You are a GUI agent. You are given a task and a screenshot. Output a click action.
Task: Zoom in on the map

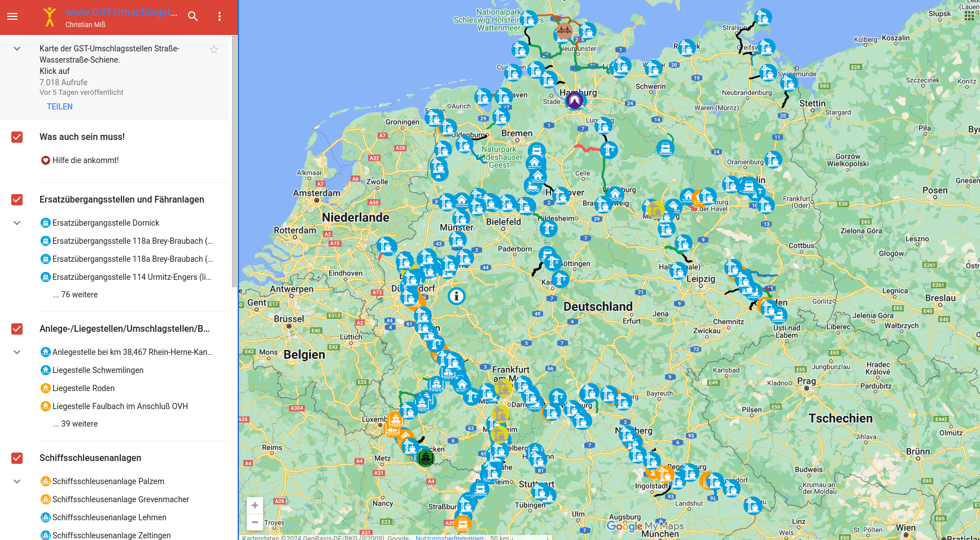point(255,506)
